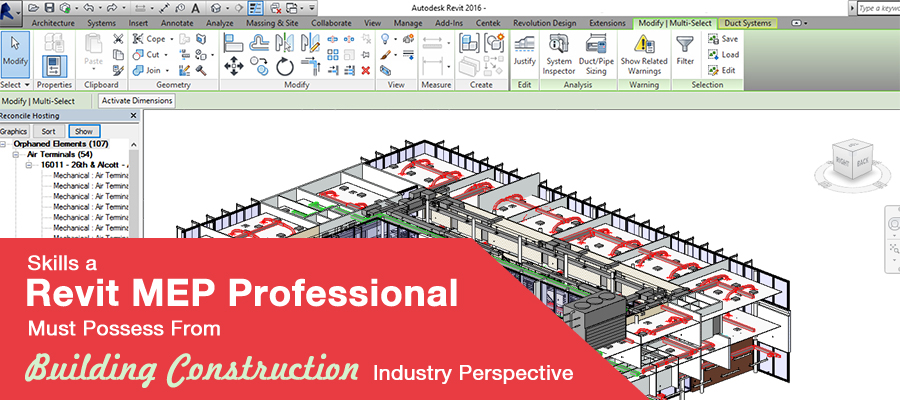Image resolution: width=900 pixels, height=400 pixels.
Task: Select Trim/Extend to Corner tool
Action: [x=311, y=66]
